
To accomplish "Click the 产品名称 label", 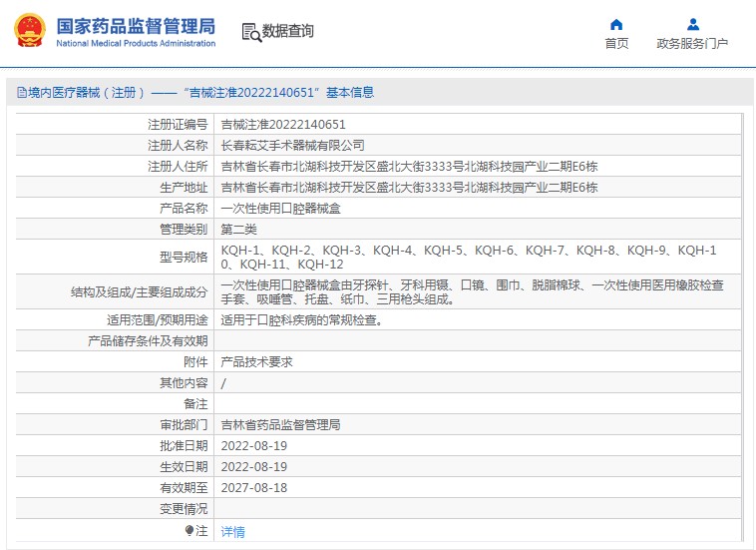I will (184, 209).
